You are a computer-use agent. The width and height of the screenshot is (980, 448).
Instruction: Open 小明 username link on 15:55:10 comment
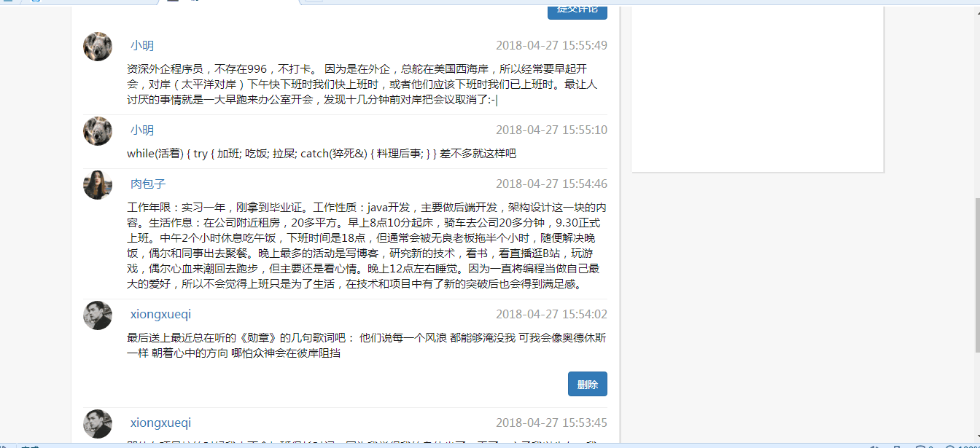(142, 130)
